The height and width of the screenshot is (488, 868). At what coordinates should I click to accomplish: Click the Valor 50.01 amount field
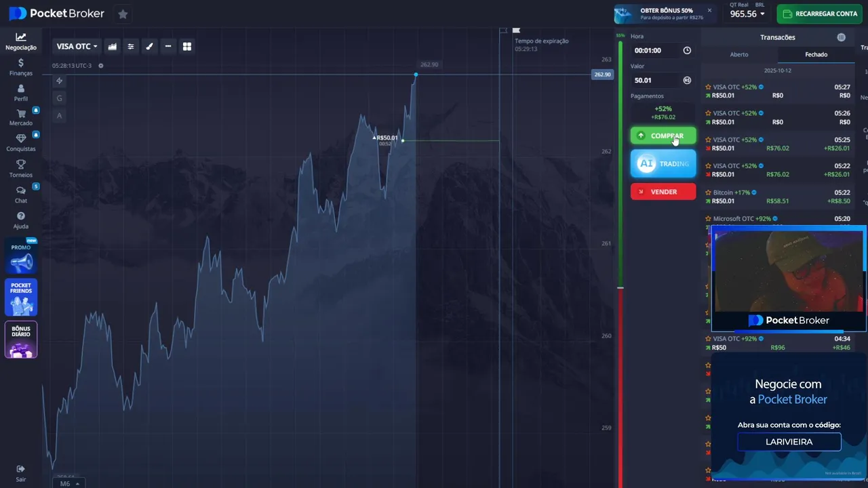[x=663, y=80]
